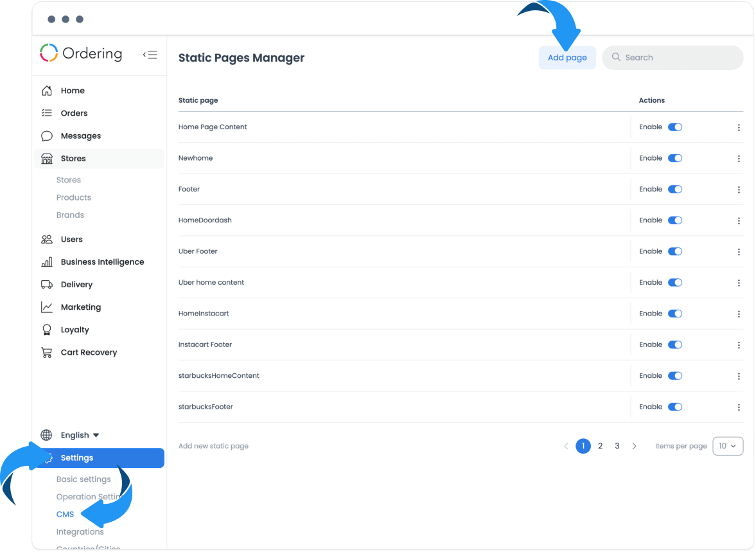Click the Stores shop icon
The width and height of the screenshot is (756, 552).
47,159
